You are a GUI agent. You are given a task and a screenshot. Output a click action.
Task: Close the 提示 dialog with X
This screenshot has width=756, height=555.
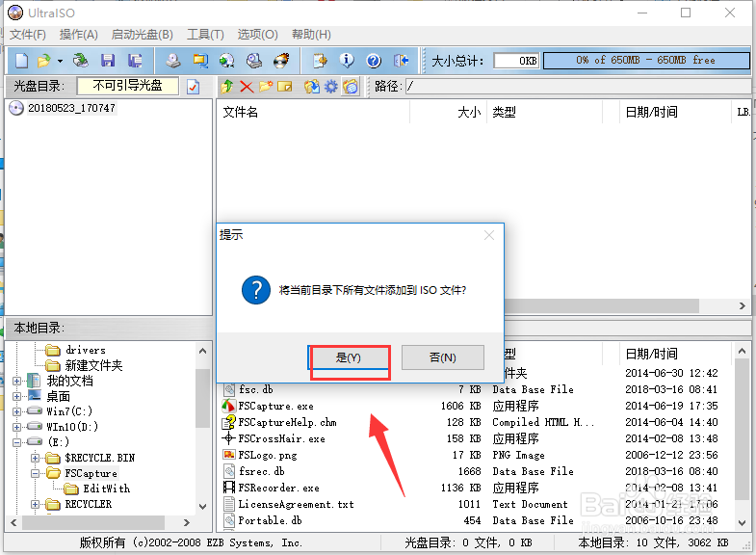489,235
